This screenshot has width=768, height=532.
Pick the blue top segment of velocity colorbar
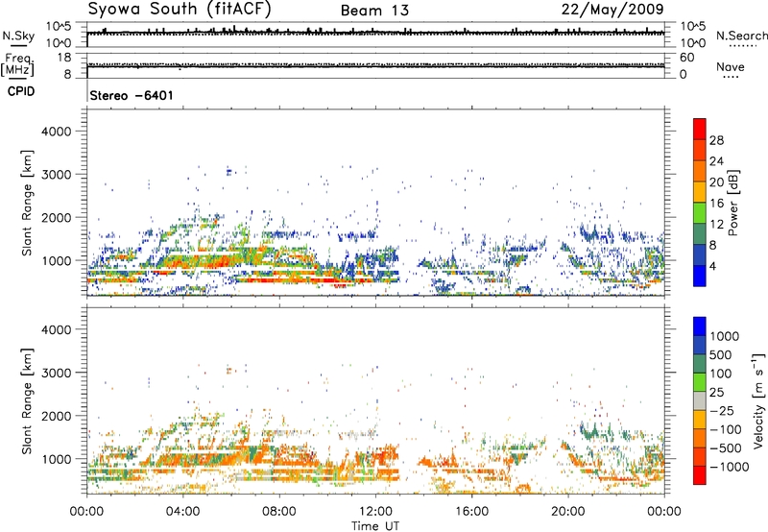click(700, 326)
